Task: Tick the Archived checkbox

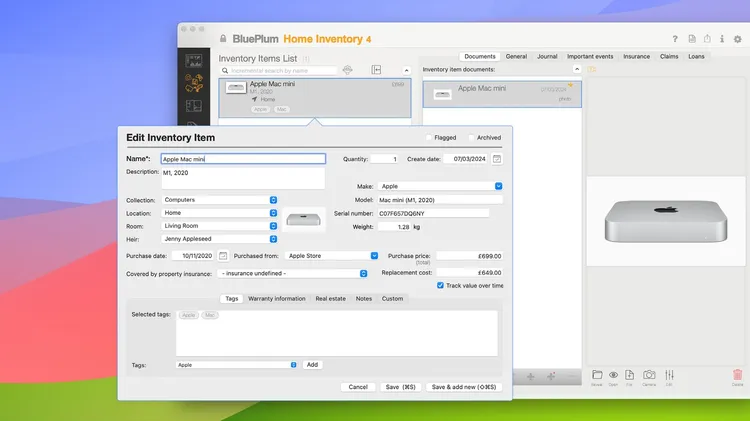Action: click(x=471, y=137)
